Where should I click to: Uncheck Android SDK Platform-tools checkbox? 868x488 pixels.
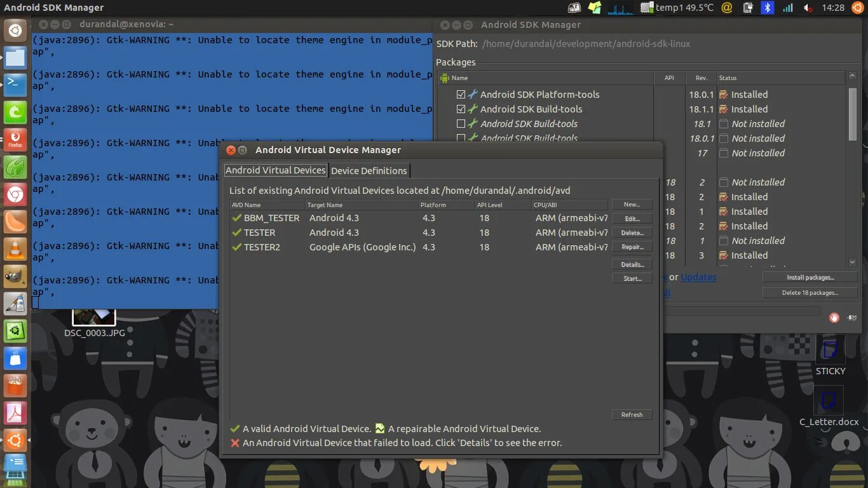(x=461, y=94)
